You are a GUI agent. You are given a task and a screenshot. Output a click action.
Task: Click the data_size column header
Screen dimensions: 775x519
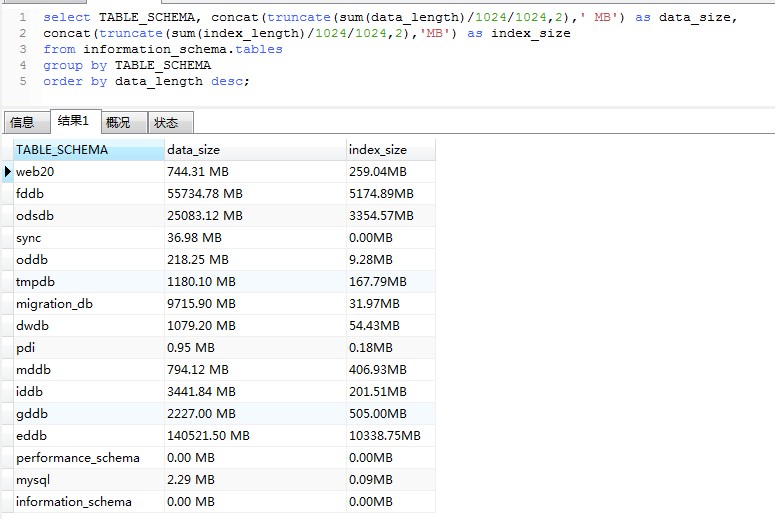pos(193,150)
